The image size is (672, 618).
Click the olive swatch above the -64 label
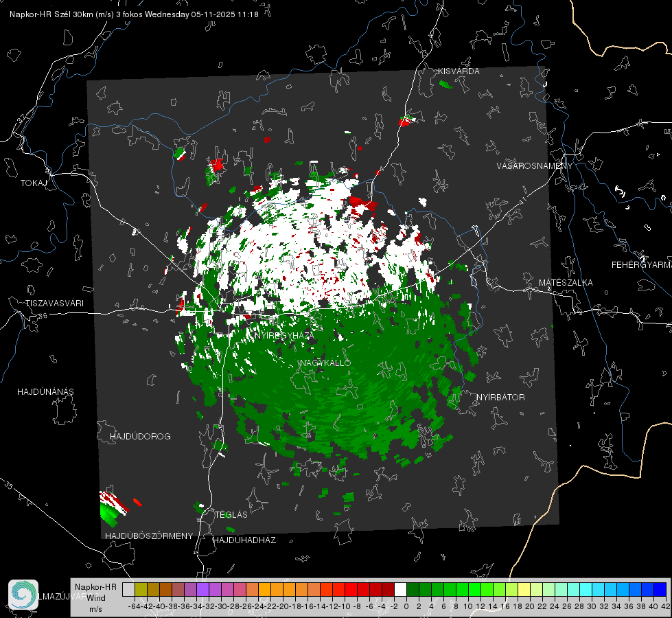coord(141,590)
